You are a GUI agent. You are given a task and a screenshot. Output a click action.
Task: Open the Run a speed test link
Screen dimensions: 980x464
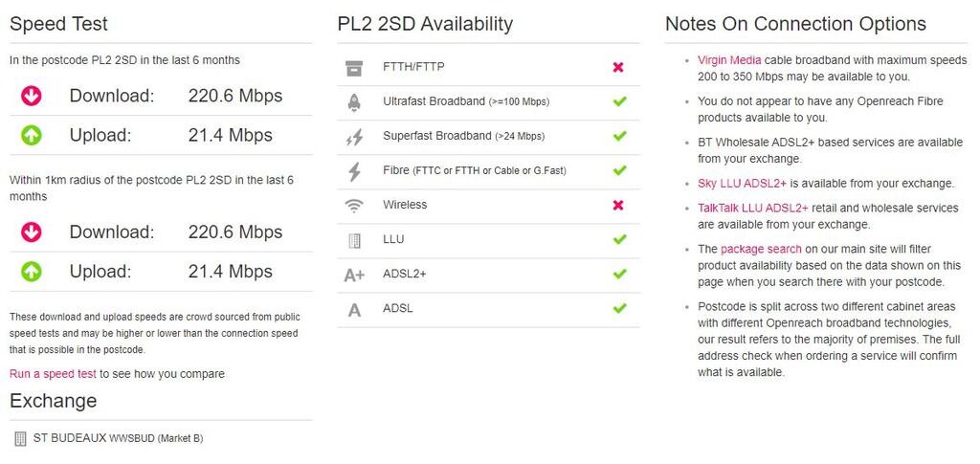(x=53, y=374)
